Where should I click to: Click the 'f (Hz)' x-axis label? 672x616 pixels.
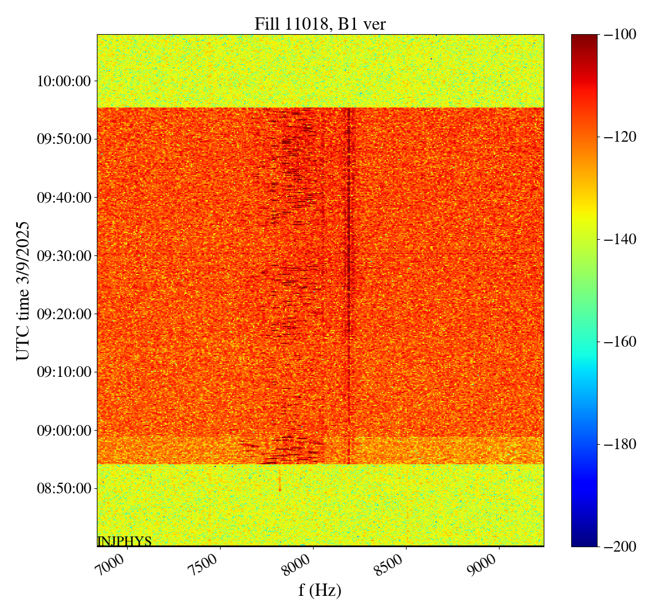pyautogui.click(x=320, y=590)
